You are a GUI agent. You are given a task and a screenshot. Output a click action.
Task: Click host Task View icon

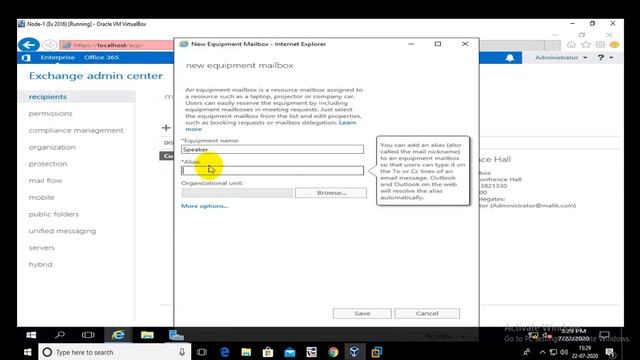(202, 352)
